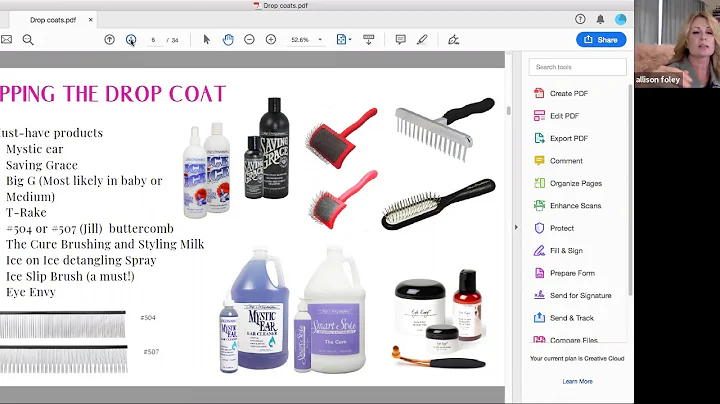Open notifications bell icon
Image resolution: width=720 pixels, height=404 pixels.
point(600,19)
